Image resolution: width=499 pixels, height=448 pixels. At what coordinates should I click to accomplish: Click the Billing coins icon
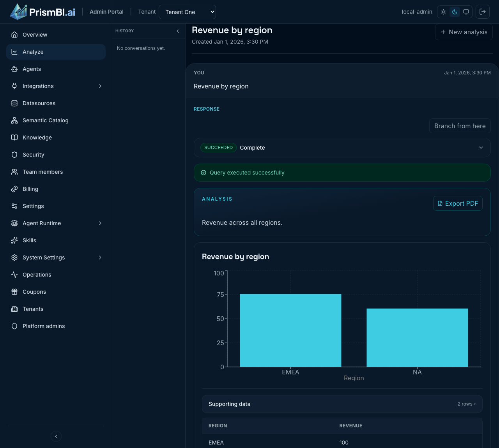(14, 189)
